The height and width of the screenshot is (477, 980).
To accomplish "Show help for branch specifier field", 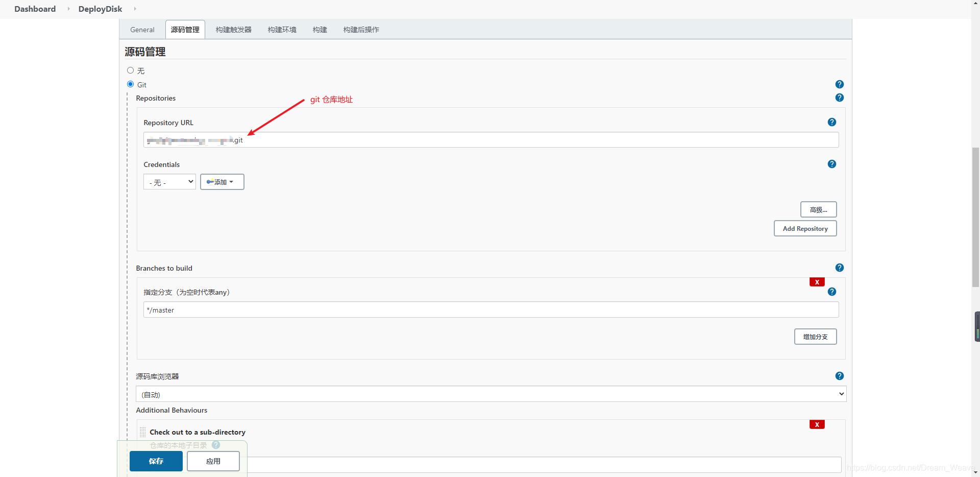I will 832,292.
